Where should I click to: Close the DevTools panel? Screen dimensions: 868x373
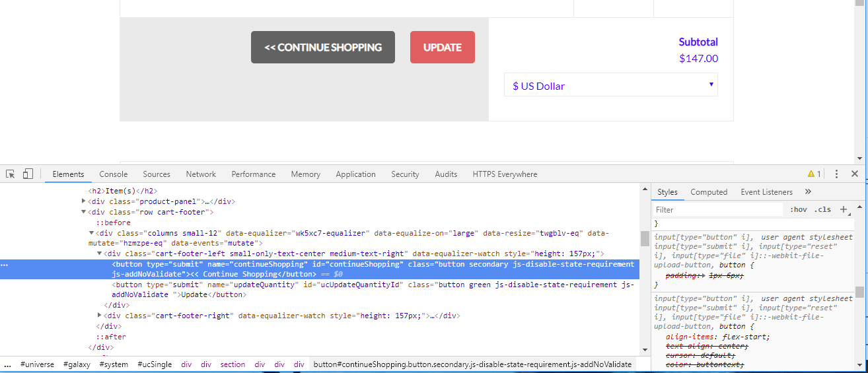click(855, 174)
